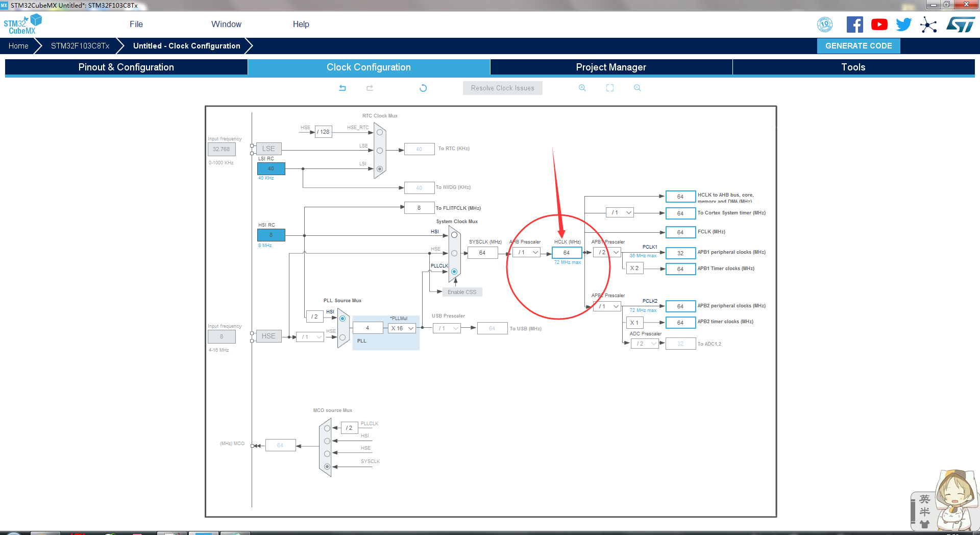Viewport: 980px width, 535px height.
Task: Select HSI in System Clock Mux
Action: [x=454, y=235]
